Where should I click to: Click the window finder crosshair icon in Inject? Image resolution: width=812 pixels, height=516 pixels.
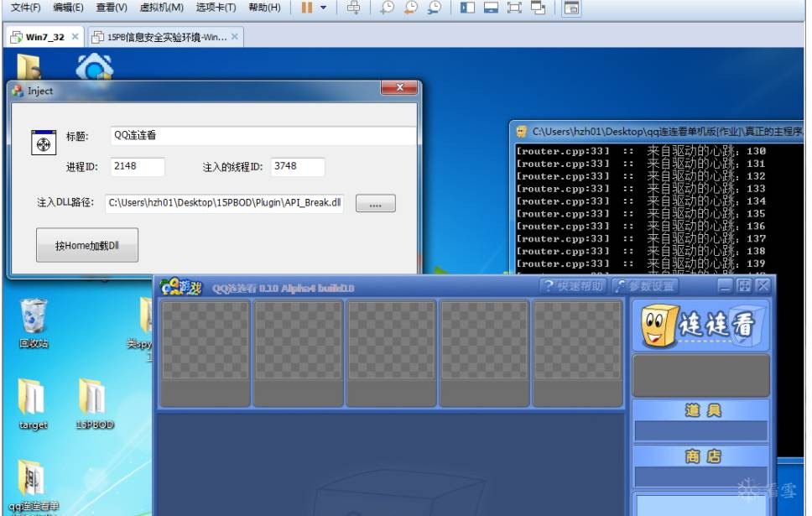pos(44,143)
